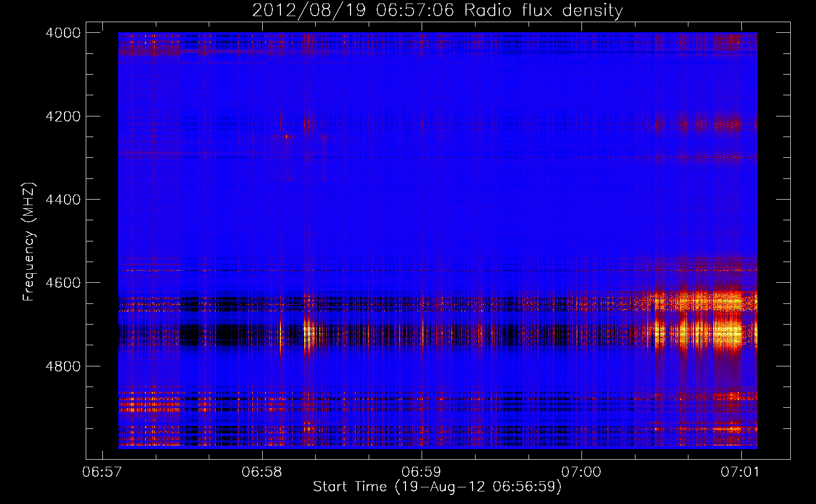Select the 4000 frequency axis label
816x504 pixels.
pyautogui.click(x=63, y=33)
